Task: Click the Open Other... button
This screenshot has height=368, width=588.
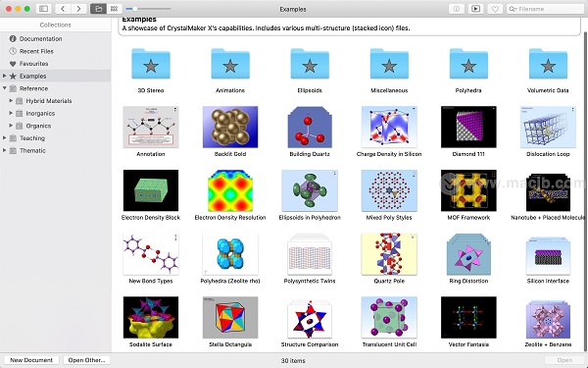Action: click(x=86, y=360)
